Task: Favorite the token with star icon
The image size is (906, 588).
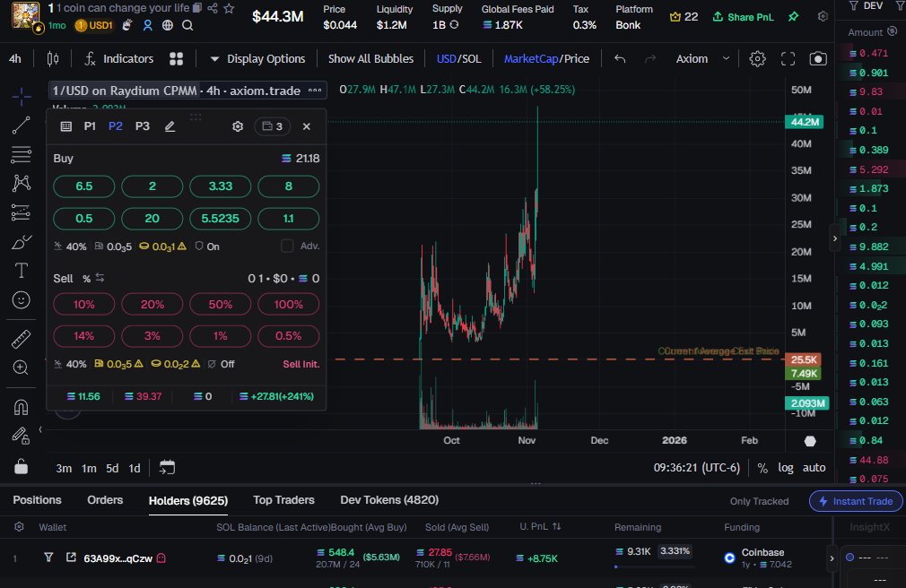Action: (x=229, y=8)
